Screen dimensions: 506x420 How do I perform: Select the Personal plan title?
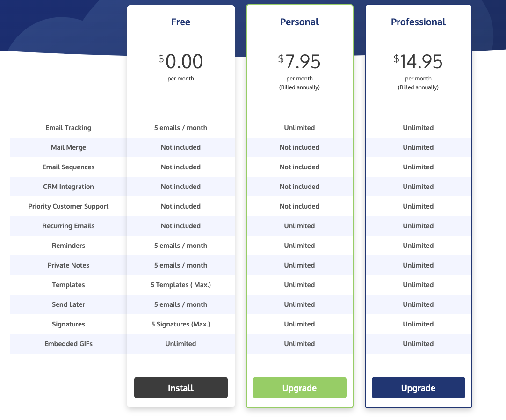click(299, 22)
